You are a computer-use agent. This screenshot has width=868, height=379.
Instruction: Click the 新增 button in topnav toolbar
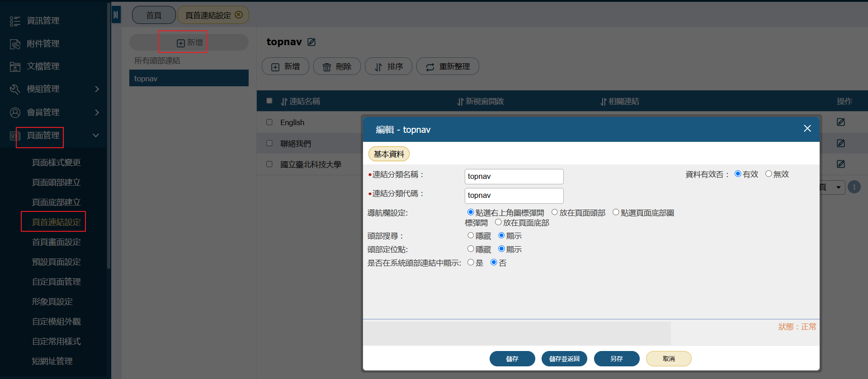coord(285,66)
